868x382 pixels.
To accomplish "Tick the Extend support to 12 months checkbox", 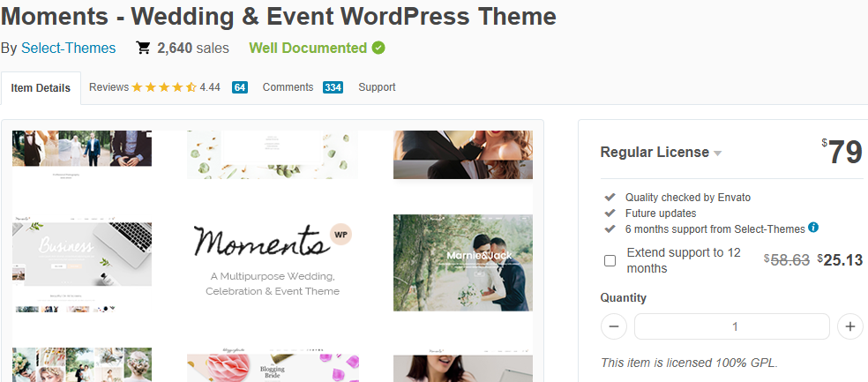I will click(x=610, y=261).
